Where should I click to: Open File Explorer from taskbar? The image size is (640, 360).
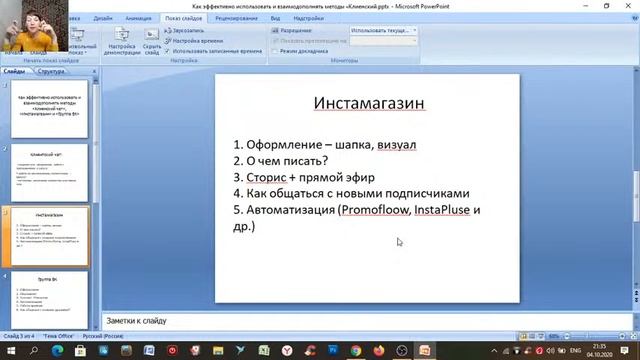pos(218,351)
